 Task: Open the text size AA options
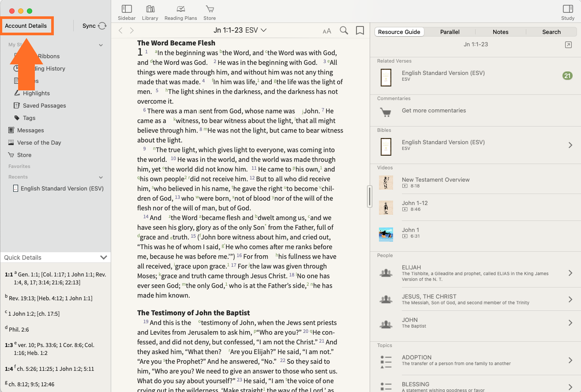click(x=327, y=31)
